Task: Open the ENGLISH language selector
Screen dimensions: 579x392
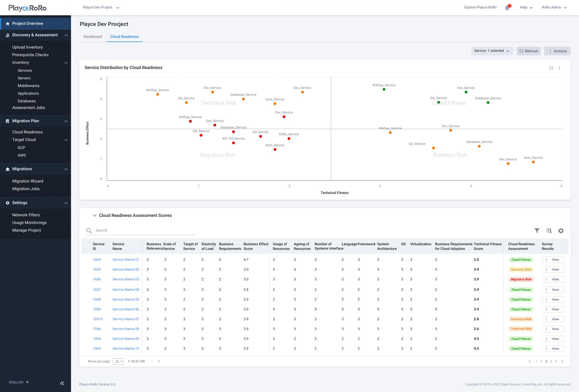Action: coord(19,382)
